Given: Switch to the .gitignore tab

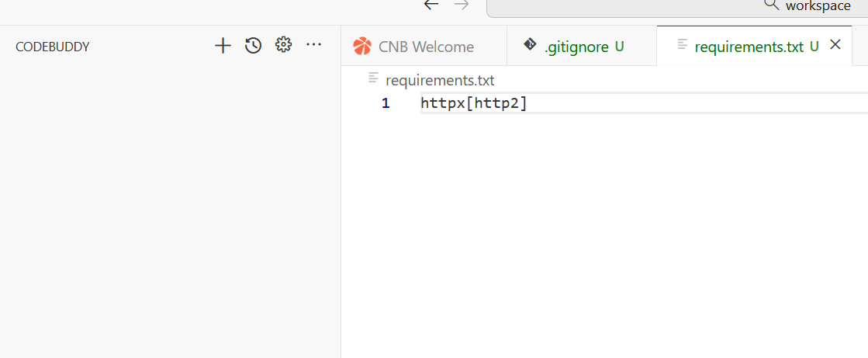Looking at the screenshot, I should [x=576, y=47].
